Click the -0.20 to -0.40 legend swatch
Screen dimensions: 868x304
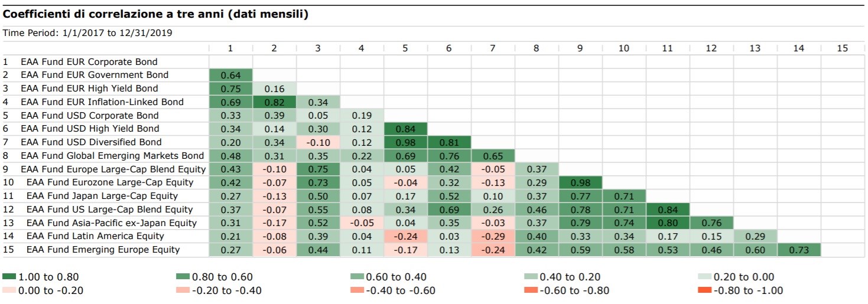pos(183,290)
